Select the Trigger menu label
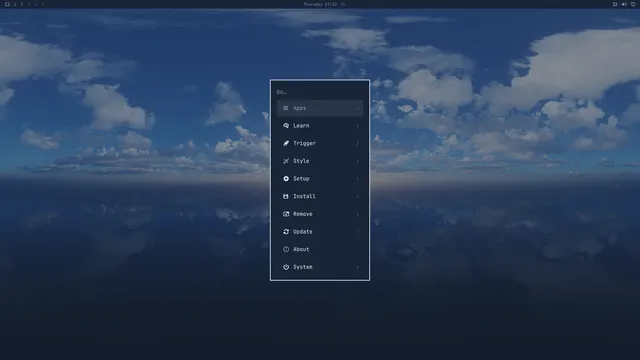 tap(304, 143)
